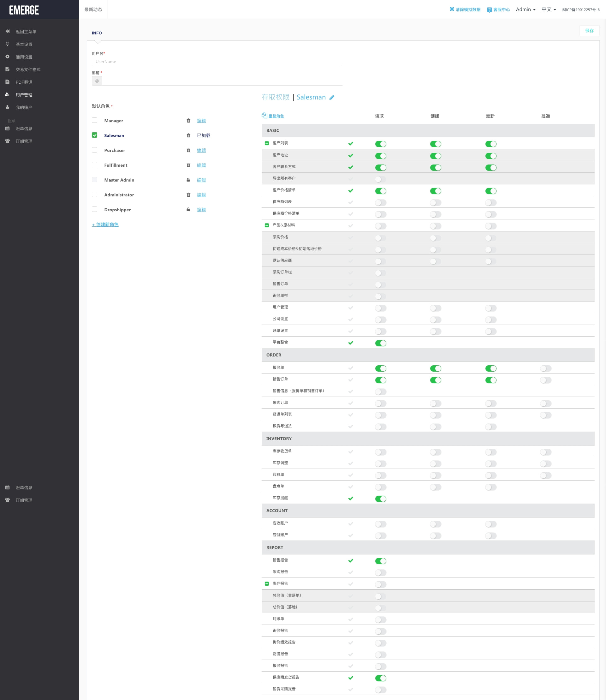
Task: Click the gear icon for 通用设置
Action: [8, 57]
